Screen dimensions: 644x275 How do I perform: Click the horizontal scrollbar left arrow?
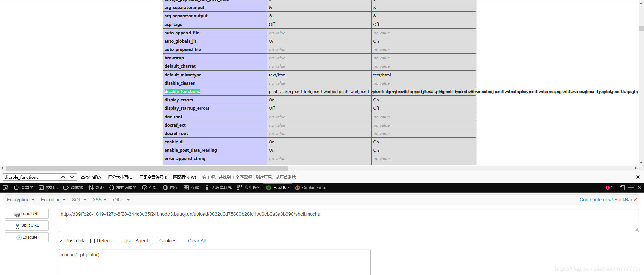(x=3, y=168)
